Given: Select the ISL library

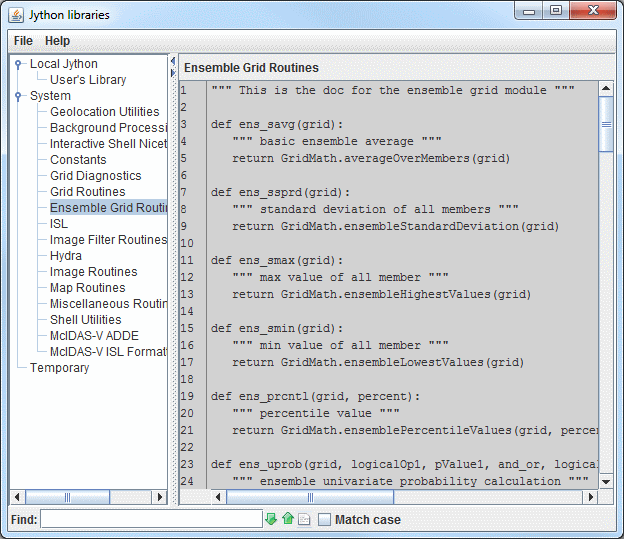Looking at the screenshot, I should [x=59, y=224].
